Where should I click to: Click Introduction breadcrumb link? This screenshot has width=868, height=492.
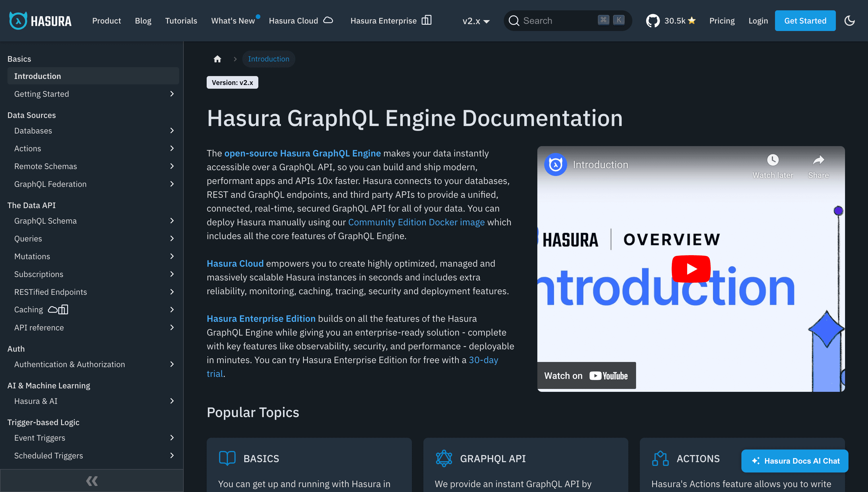pyautogui.click(x=268, y=59)
